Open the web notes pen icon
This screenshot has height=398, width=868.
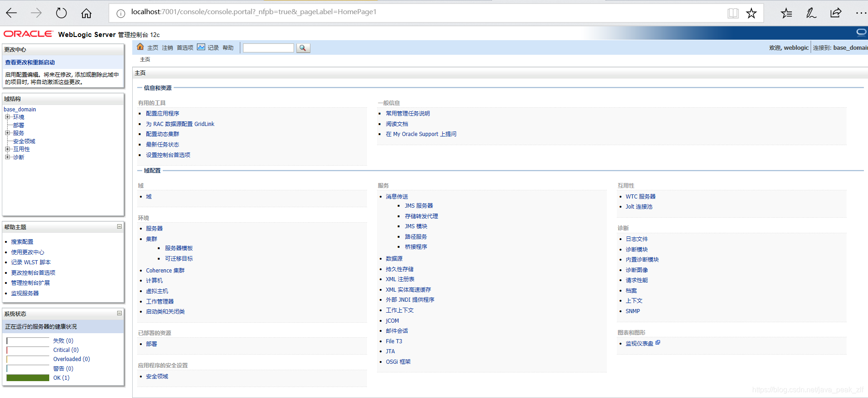[811, 13]
